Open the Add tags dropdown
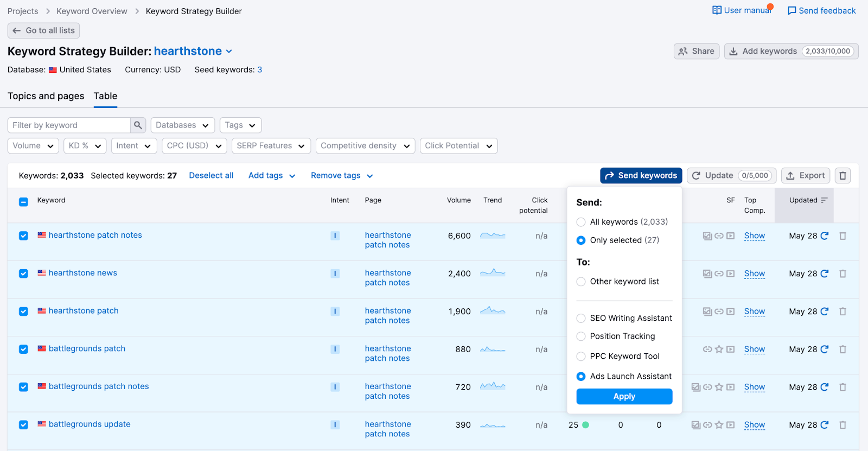Screen dimensions: 868x451 pos(271,176)
